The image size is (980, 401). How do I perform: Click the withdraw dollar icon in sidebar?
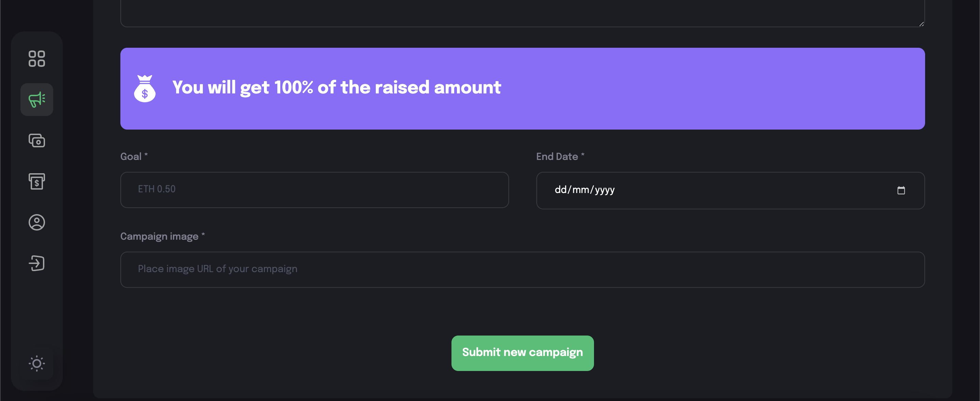pyautogui.click(x=36, y=182)
